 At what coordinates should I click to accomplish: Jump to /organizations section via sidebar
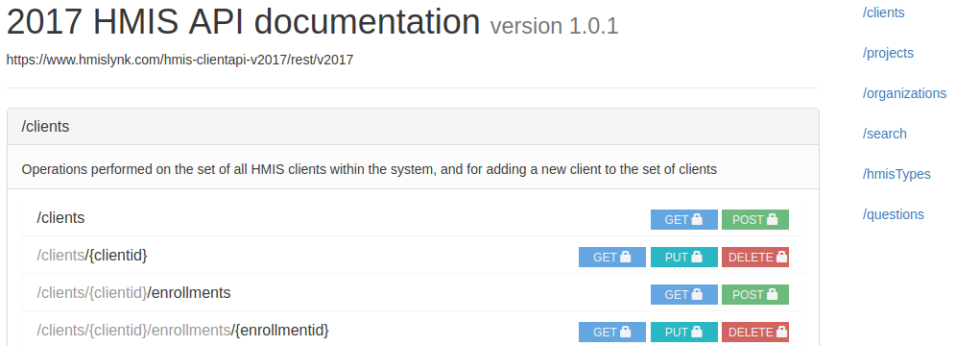(x=904, y=93)
